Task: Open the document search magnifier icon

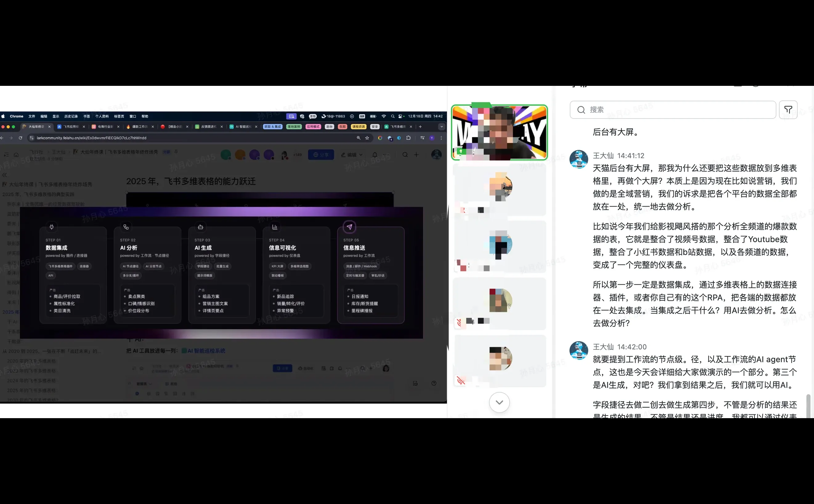Action: point(405,155)
